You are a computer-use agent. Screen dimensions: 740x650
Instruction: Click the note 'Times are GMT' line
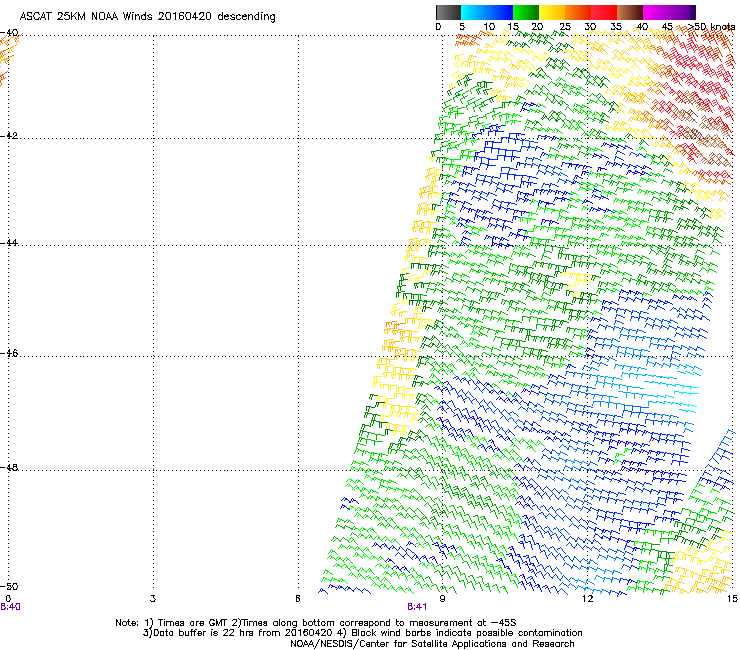click(x=316, y=623)
